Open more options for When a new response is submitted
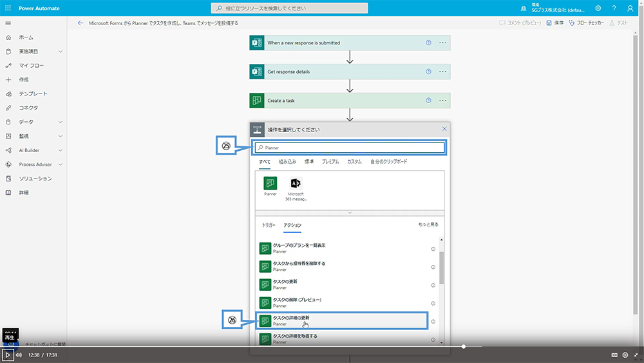 tap(443, 43)
